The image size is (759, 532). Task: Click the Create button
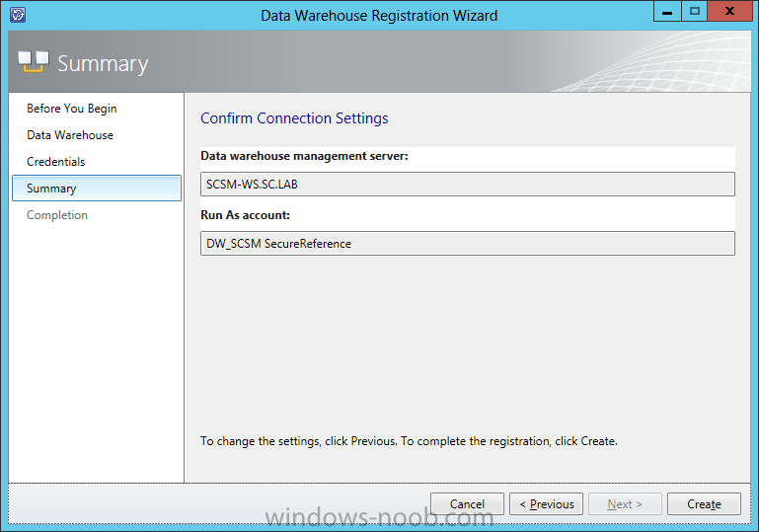[704, 504]
